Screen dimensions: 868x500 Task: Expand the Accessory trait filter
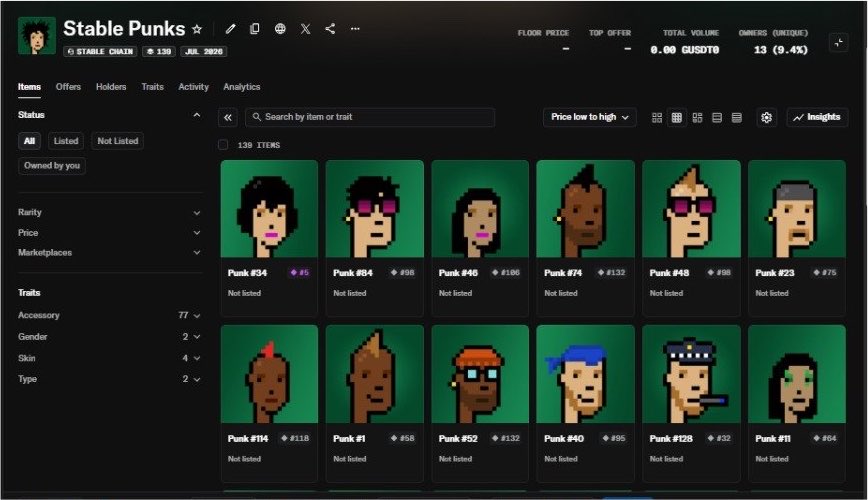(110, 315)
